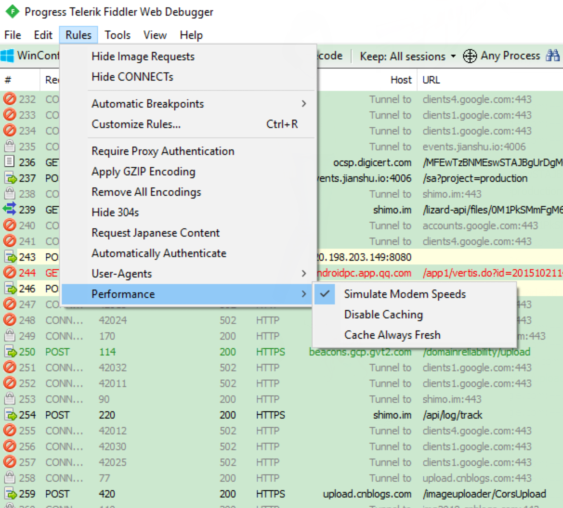Click the blue arrows icon on session 239
Image resolution: width=563 pixels, height=508 pixels.
tap(10, 209)
